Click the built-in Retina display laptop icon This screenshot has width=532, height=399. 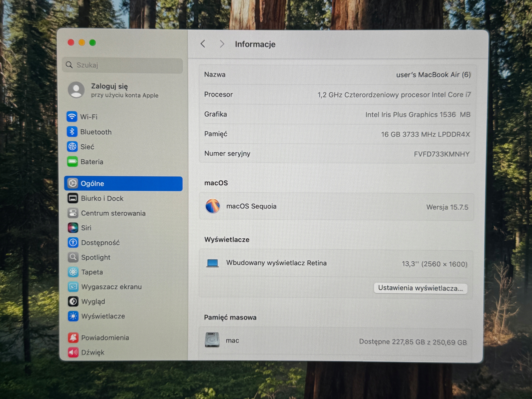pyautogui.click(x=213, y=263)
